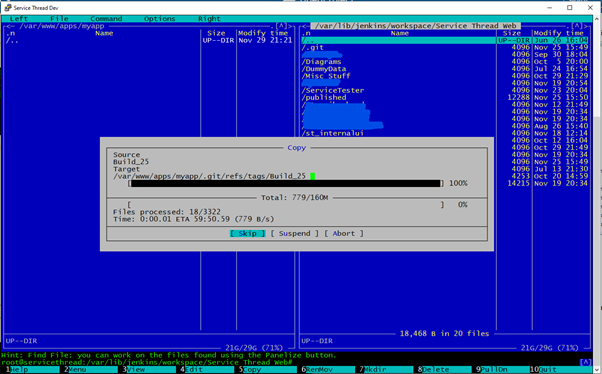This screenshot has width=602, height=374.
Task: Click '18,468 B in 20 files' status
Action: point(445,334)
